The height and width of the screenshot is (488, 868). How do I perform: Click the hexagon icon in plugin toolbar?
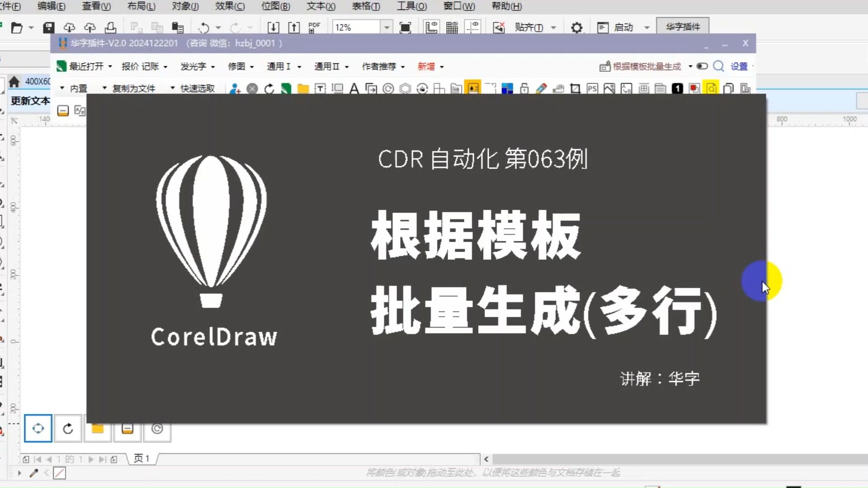[x=406, y=89]
